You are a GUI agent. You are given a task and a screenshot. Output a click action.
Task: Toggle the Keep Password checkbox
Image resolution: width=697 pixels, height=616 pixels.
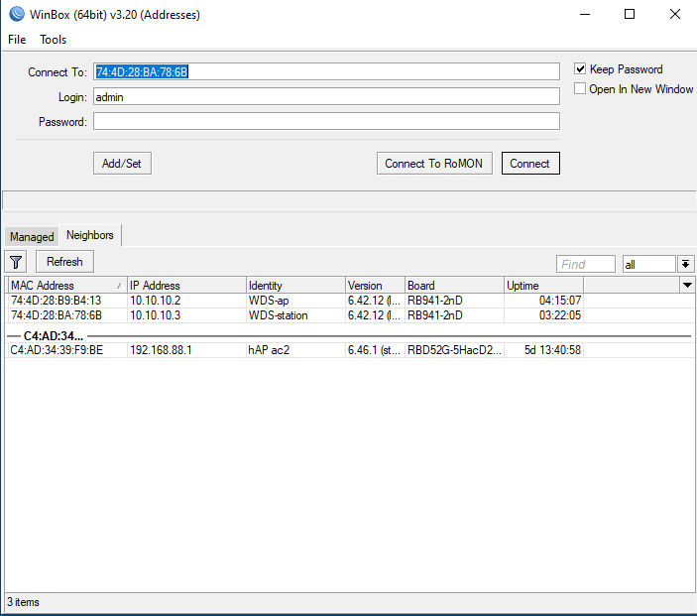pos(580,68)
